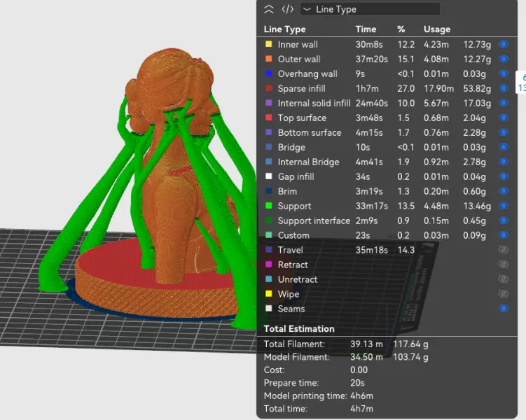Click the Prepare time 20s value
526x420 pixels.
point(357,383)
